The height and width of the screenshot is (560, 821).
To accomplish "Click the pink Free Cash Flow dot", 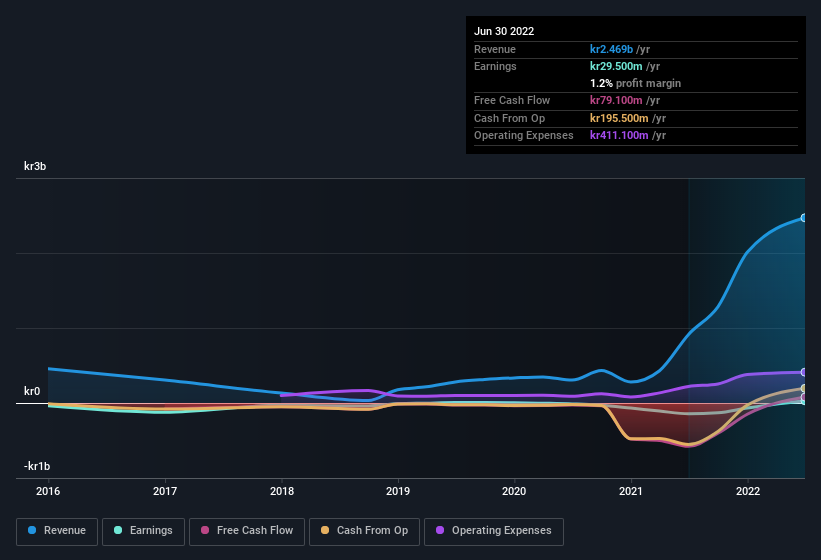I will tap(205, 530).
